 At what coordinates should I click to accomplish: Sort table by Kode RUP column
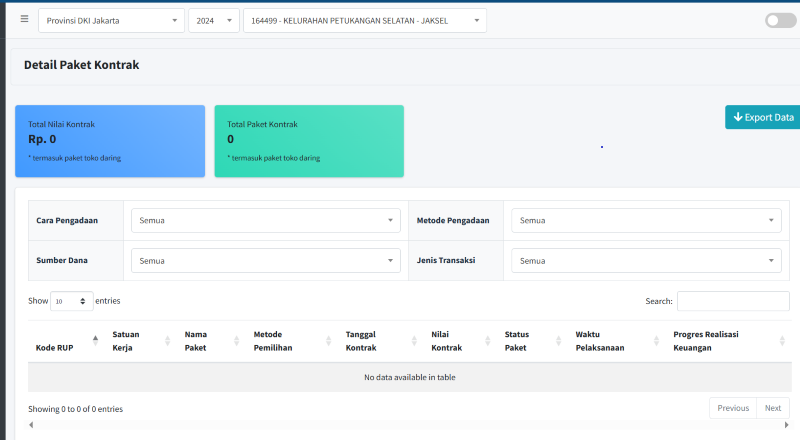(x=65, y=341)
